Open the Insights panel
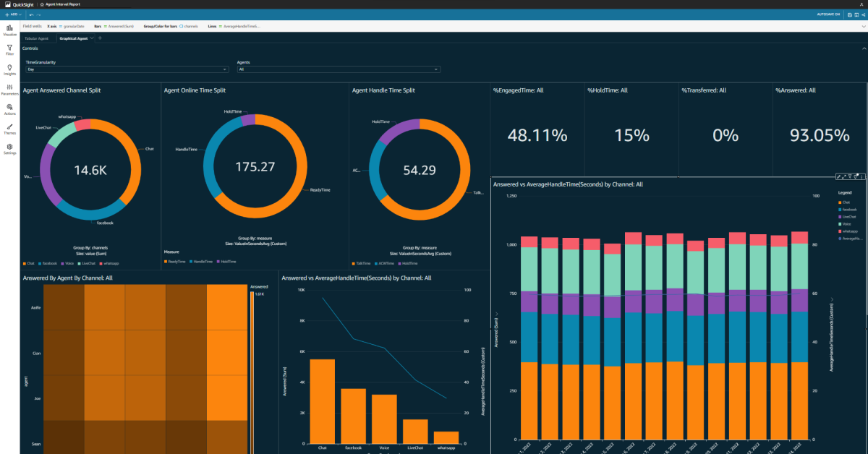 point(9,69)
